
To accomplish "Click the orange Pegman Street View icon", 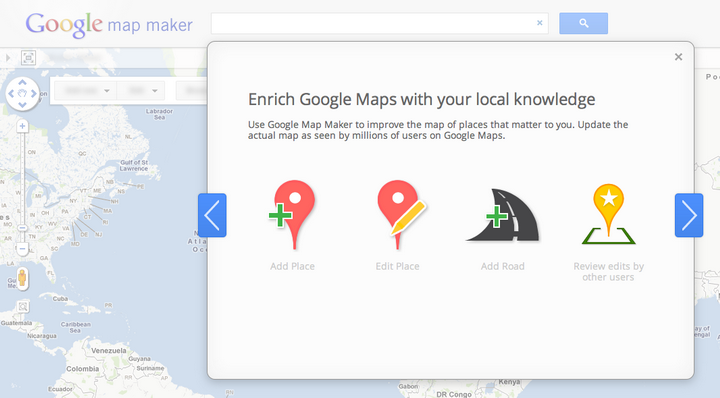I will point(22,278).
